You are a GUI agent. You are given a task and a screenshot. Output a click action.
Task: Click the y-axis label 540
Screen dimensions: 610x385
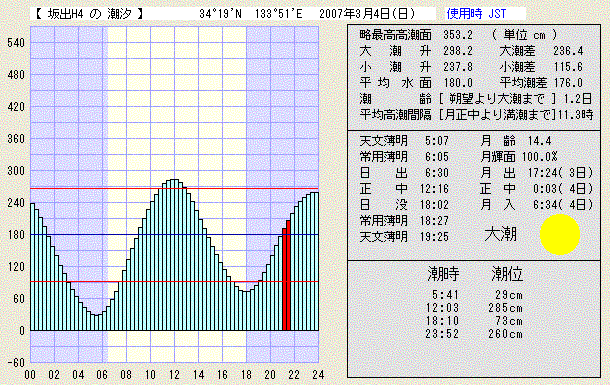(x=16, y=43)
